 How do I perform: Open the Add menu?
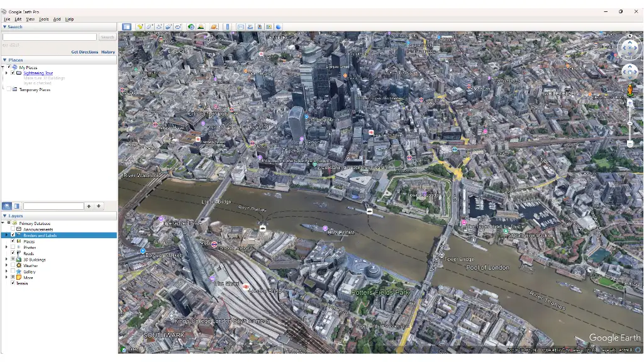click(x=57, y=19)
